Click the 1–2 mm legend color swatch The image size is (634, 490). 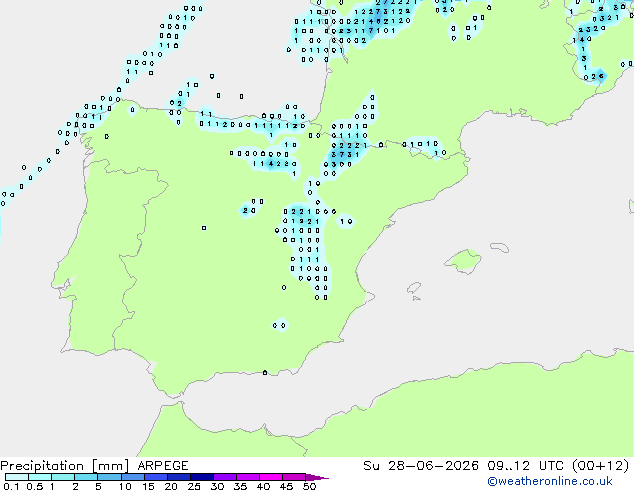tap(63, 477)
